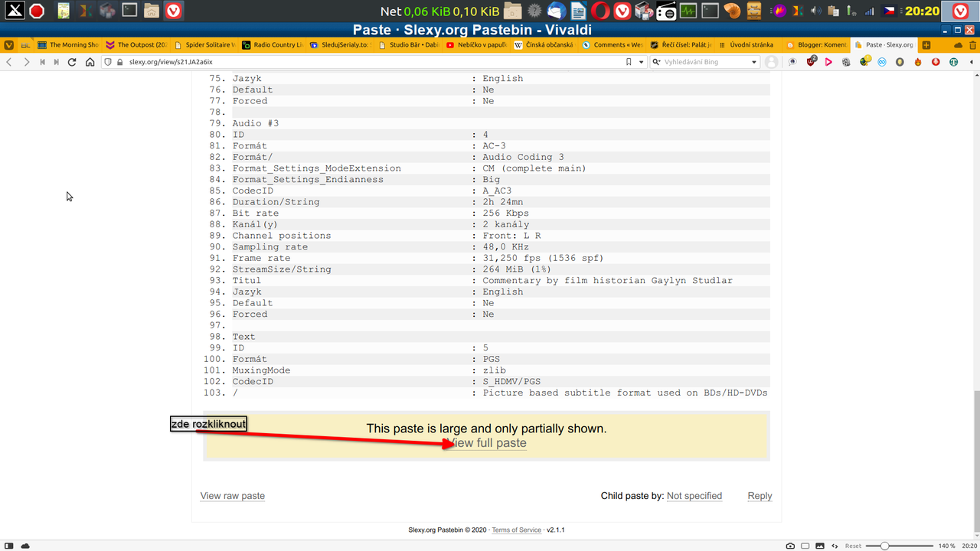
Task: Bookmark this page with bookmark icon
Action: (x=629, y=62)
